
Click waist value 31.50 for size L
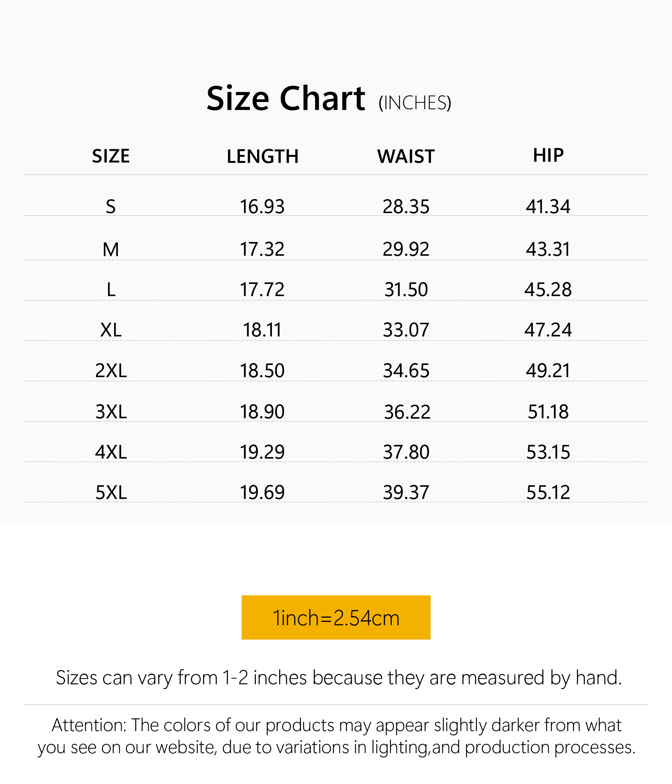tap(406, 290)
